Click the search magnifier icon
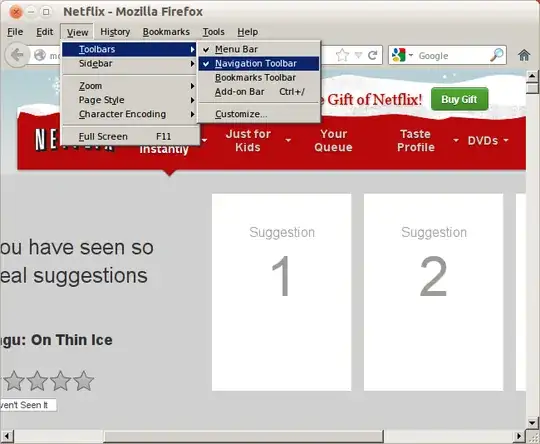 tap(497, 55)
